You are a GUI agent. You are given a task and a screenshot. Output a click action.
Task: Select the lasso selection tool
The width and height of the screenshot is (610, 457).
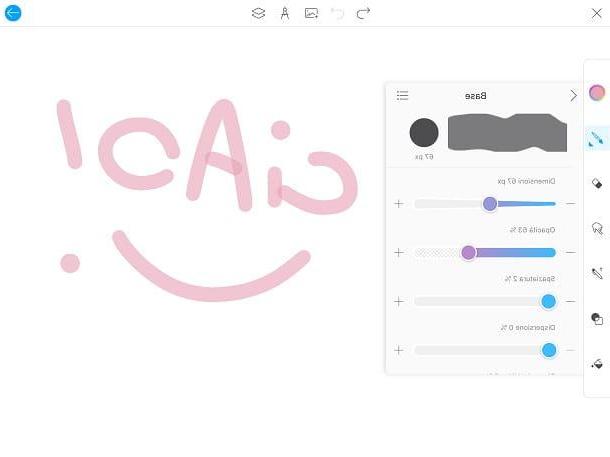(x=597, y=228)
